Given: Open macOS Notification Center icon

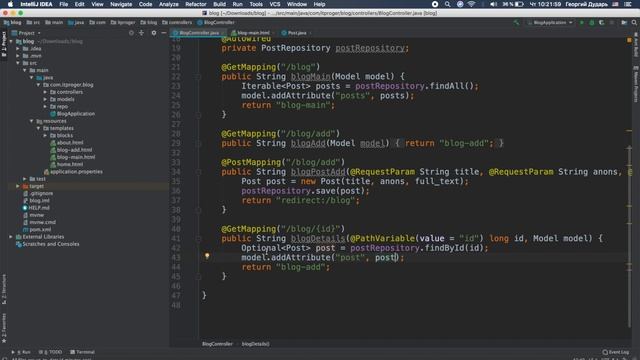Looking at the screenshot, I should (628, 4).
